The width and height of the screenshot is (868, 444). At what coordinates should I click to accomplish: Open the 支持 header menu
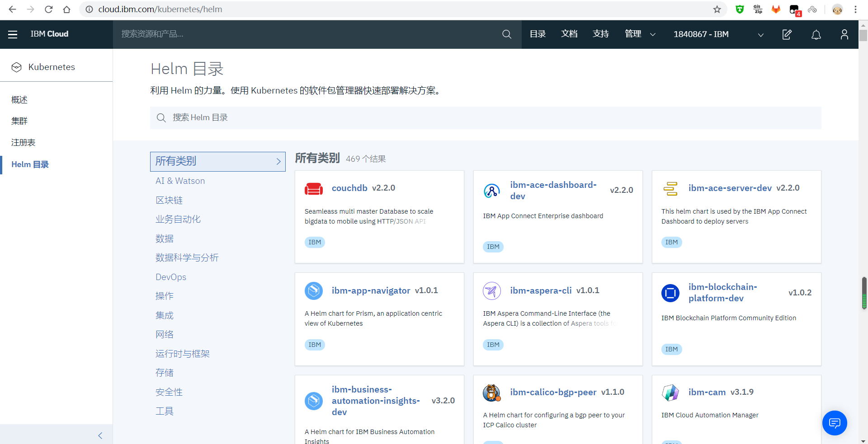(x=601, y=34)
